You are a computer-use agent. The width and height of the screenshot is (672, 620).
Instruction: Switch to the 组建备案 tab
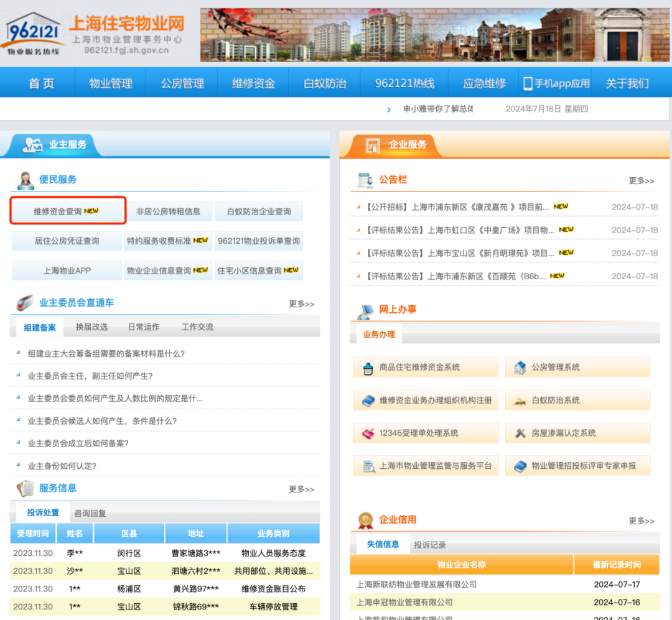click(x=40, y=327)
